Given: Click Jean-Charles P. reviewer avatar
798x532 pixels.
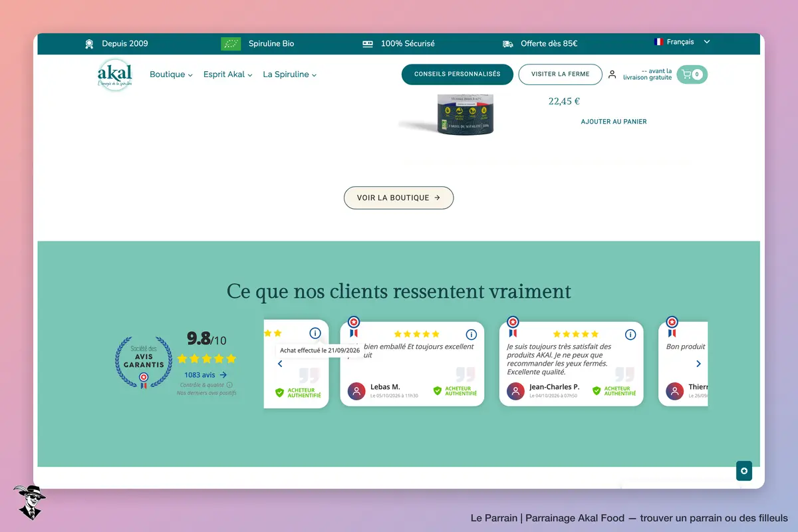Looking at the screenshot, I should (x=515, y=391).
